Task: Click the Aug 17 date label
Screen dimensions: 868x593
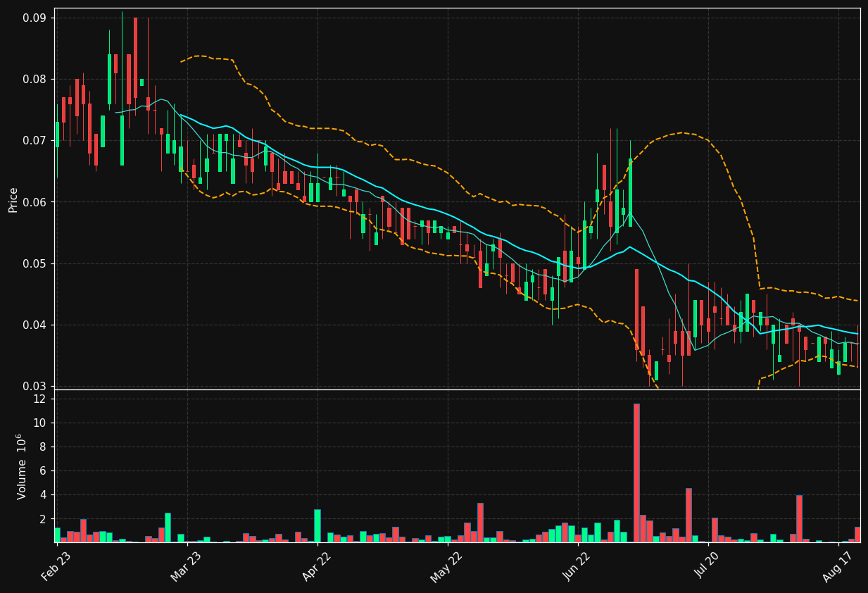Action: coord(838,566)
